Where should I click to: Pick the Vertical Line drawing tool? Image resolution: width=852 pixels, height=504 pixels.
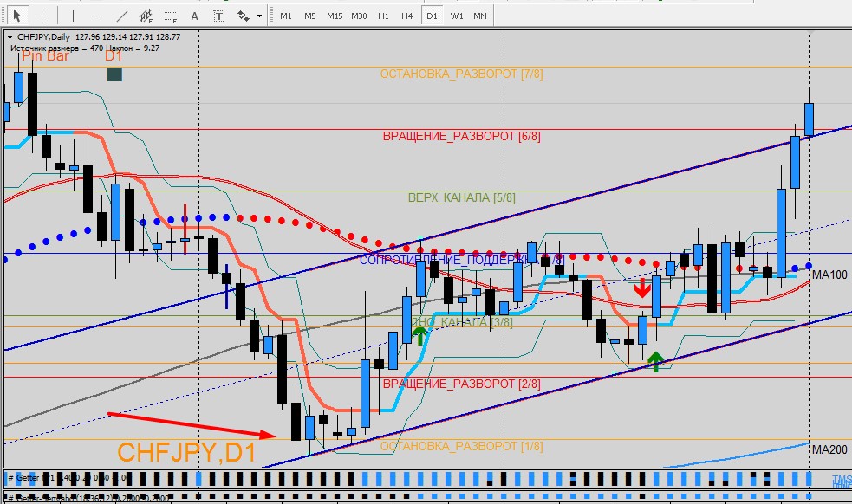(x=74, y=16)
